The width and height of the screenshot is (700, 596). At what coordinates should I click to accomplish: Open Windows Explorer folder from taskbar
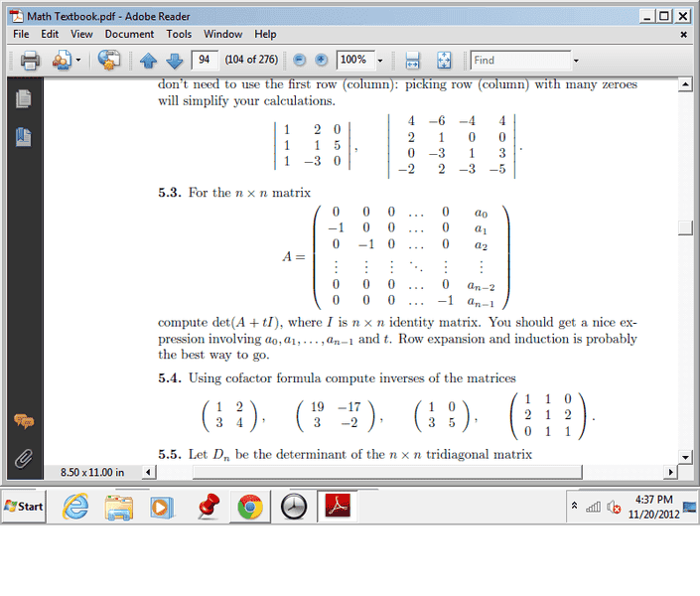tap(119, 507)
